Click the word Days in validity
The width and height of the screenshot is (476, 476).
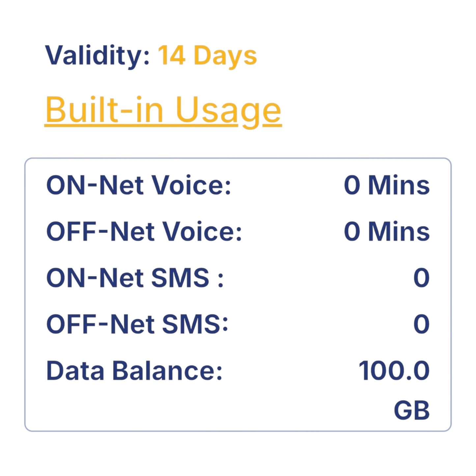pos(225,55)
